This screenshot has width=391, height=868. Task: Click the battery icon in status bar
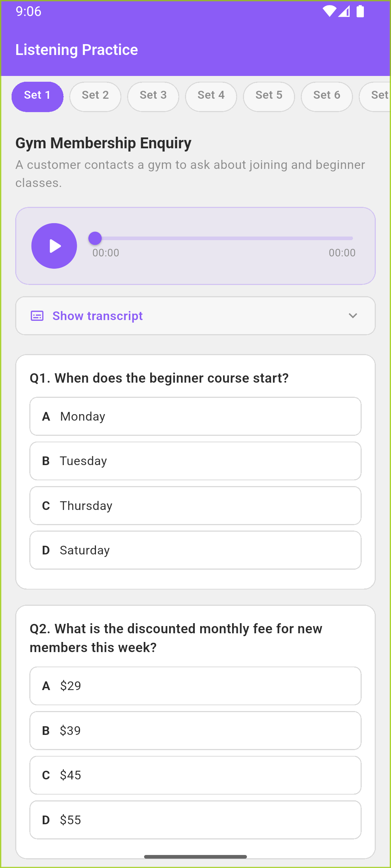361,12
